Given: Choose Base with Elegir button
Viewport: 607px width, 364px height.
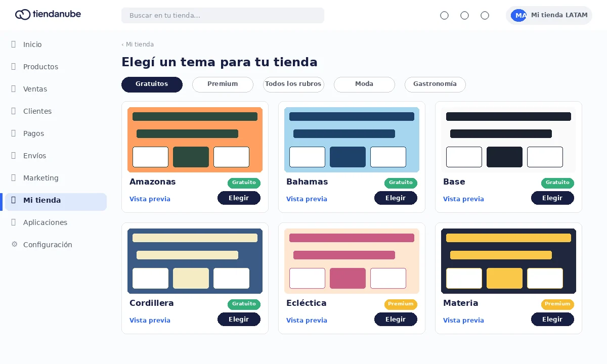Looking at the screenshot, I should pyautogui.click(x=552, y=198).
